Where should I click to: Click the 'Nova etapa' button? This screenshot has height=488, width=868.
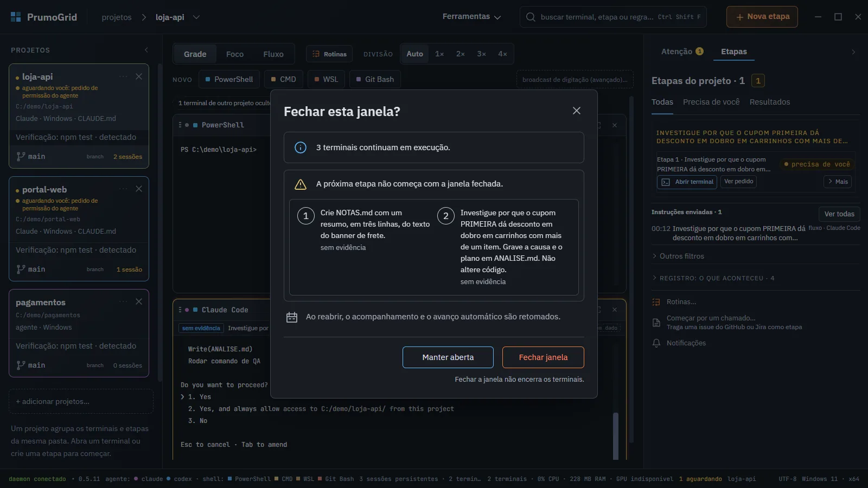tap(762, 17)
